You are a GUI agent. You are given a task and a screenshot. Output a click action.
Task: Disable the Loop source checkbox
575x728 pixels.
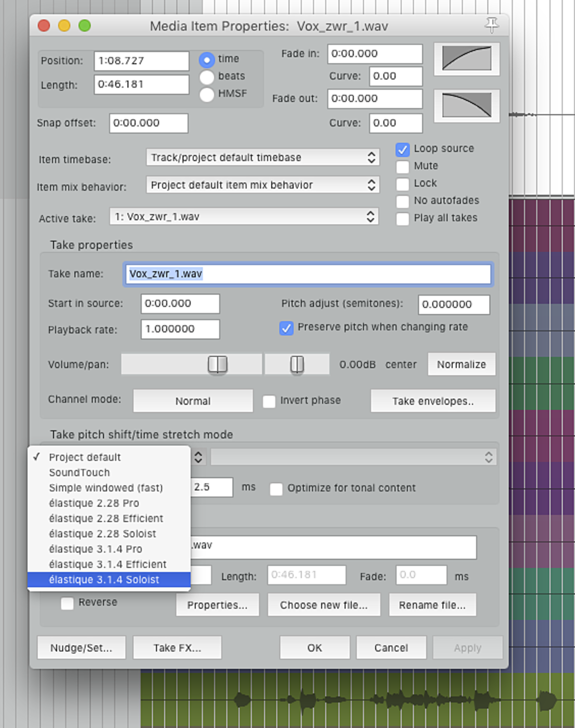[x=402, y=149]
